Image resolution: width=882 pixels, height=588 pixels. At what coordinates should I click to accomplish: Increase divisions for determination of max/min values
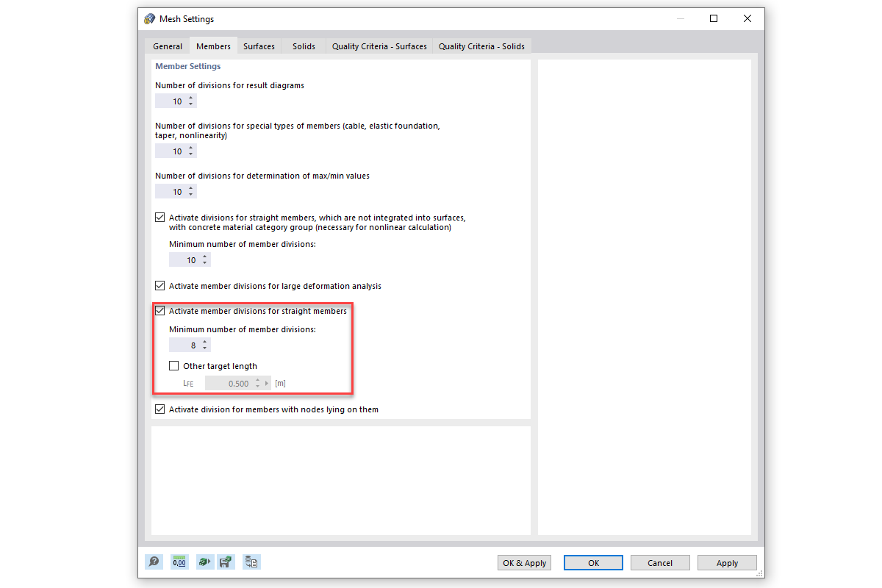coord(191,188)
